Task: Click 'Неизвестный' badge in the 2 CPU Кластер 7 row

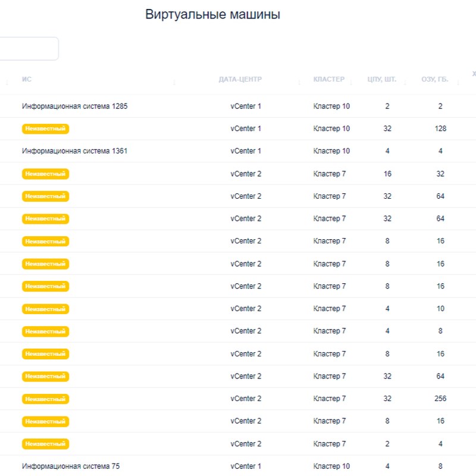Action: pos(46,444)
